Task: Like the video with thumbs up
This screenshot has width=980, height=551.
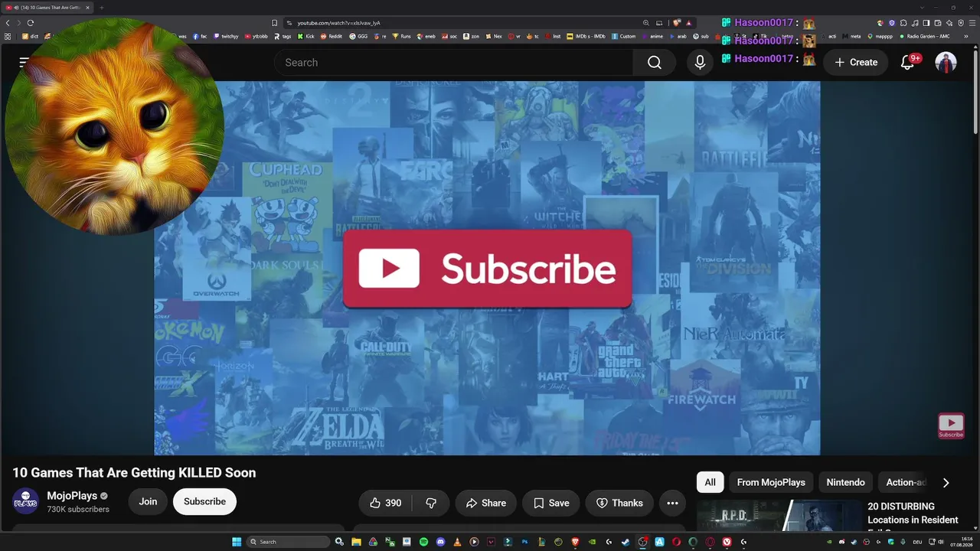Action: pyautogui.click(x=386, y=503)
